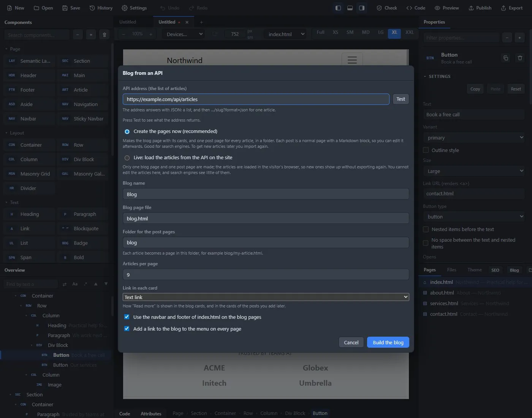Click the match case Aa icon
The height and width of the screenshot is (418, 532).
[75, 284]
